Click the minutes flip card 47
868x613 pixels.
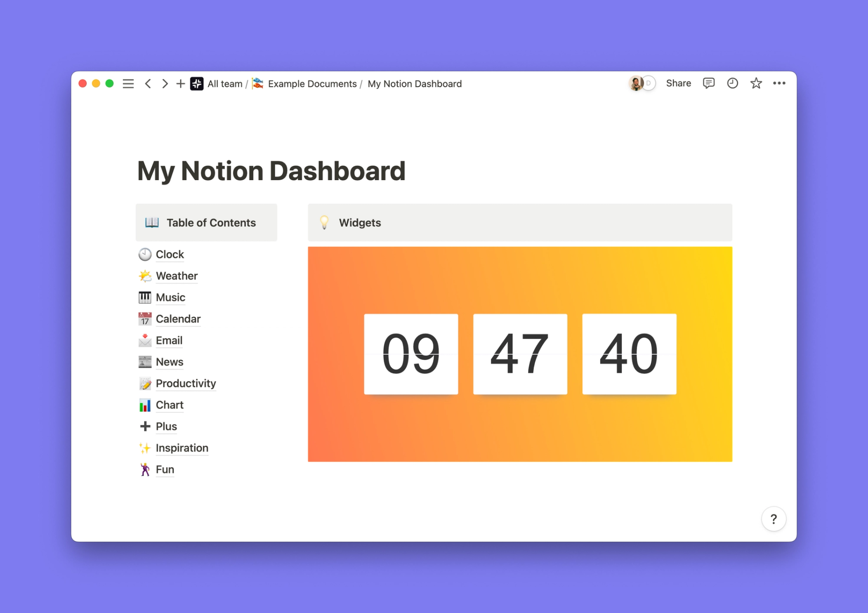click(x=520, y=354)
